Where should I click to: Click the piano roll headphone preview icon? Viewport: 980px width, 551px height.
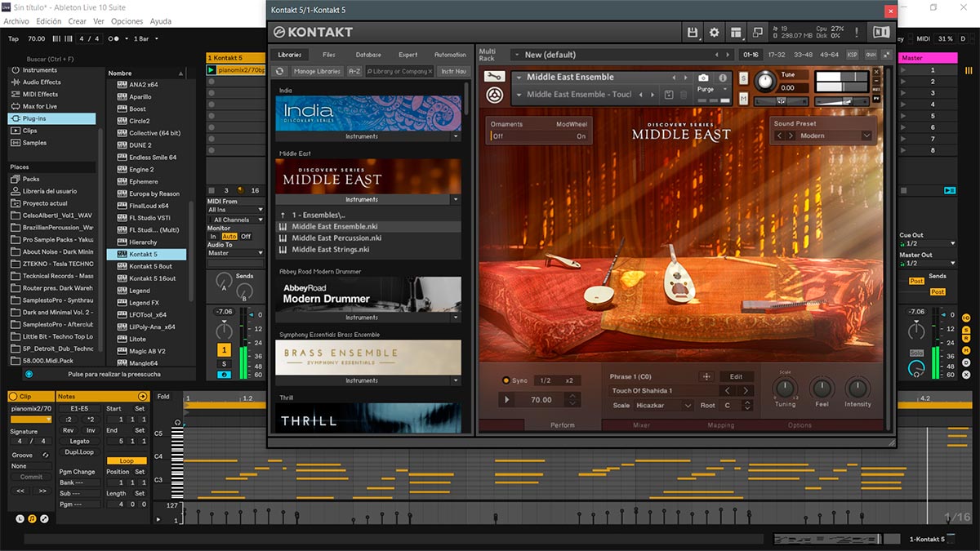pos(179,424)
